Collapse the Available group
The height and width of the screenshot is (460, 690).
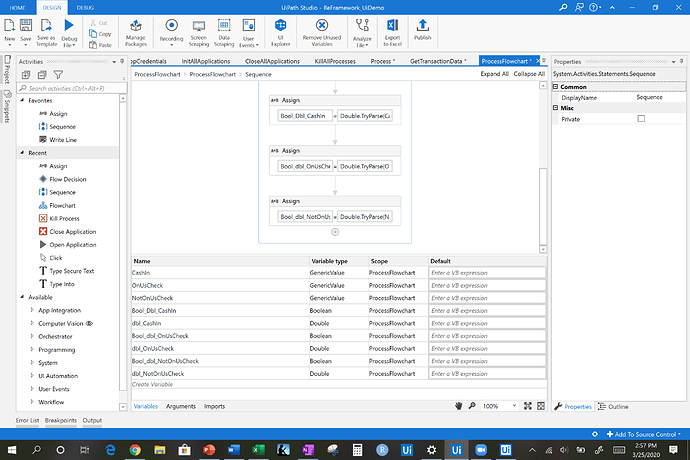(x=22, y=297)
